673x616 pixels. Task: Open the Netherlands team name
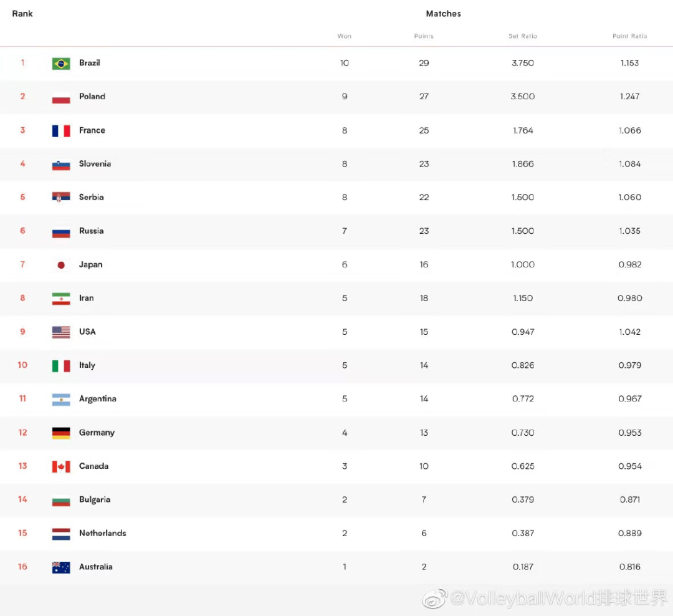103,533
